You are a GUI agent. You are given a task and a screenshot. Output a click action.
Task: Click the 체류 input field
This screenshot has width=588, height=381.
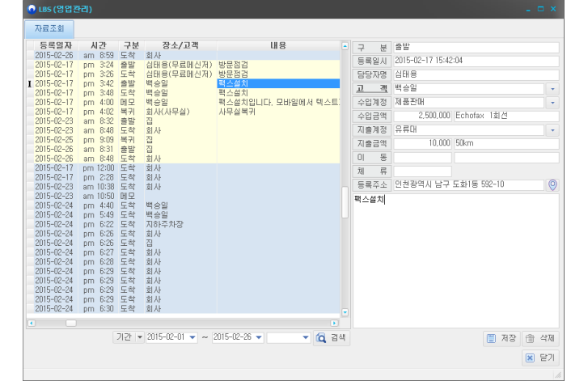coord(423,171)
